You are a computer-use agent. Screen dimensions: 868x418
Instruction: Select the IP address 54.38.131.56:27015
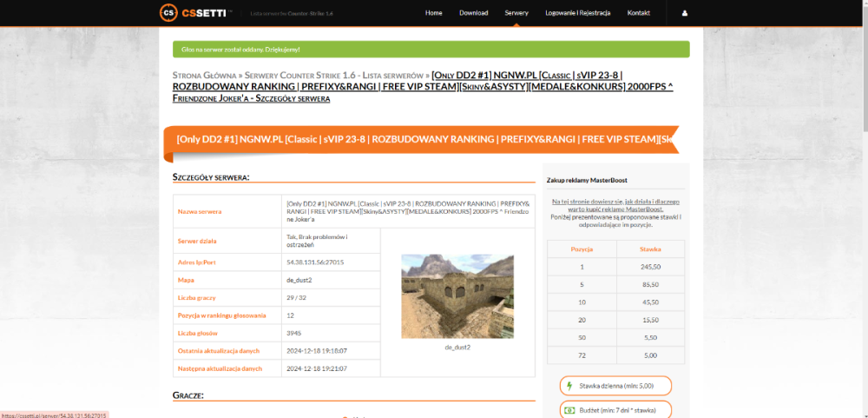315,262
